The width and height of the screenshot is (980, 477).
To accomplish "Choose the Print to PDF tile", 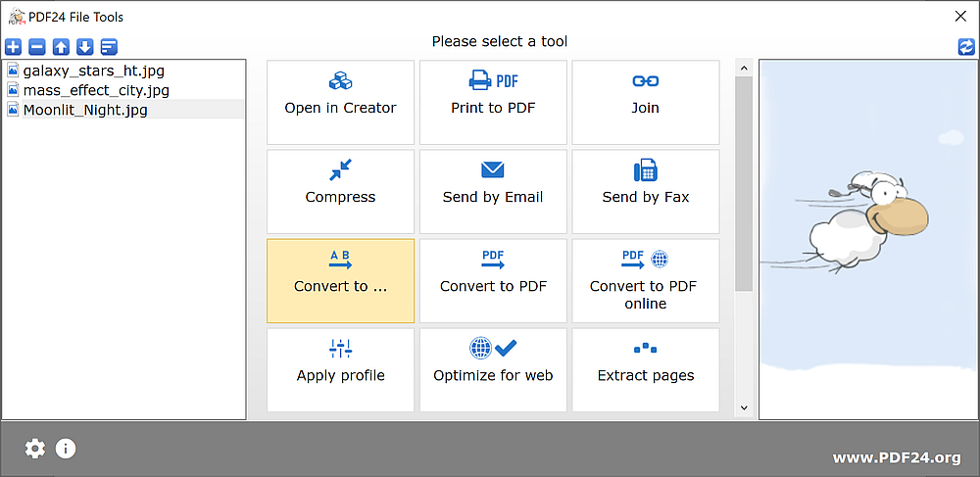I will pyautogui.click(x=493, y=103).
